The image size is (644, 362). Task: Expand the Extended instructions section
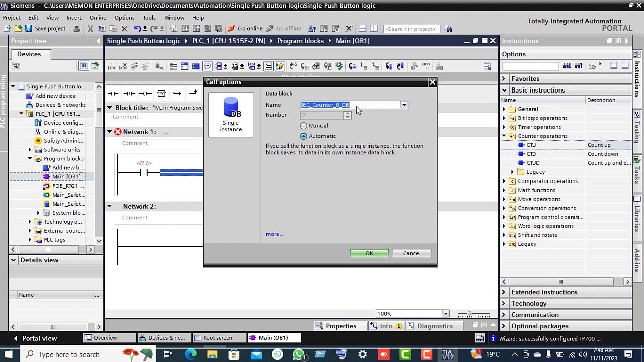[x=504, y=292]
